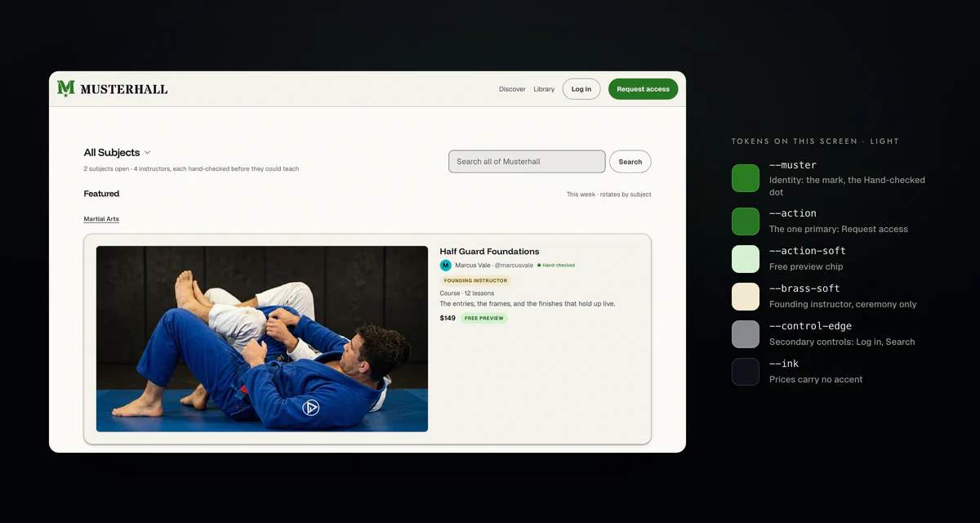
Task: Expand the All Subjects chevron
Action: coord(148,153)
